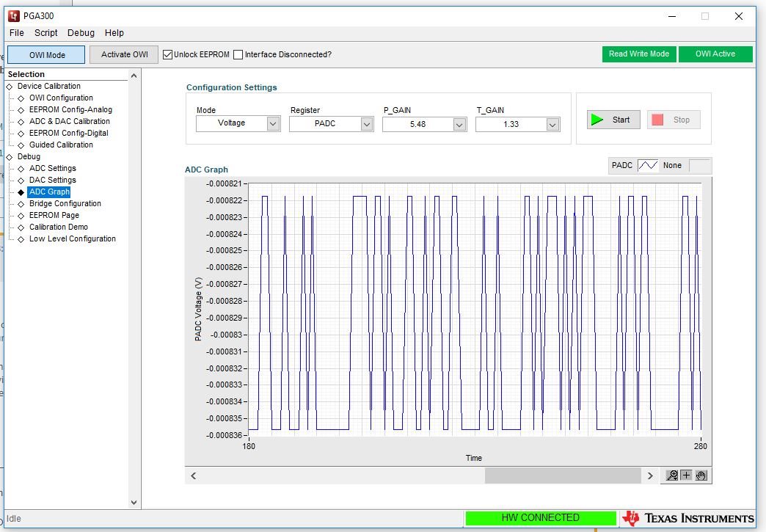Click the Idle status bar text

[14, 518]
